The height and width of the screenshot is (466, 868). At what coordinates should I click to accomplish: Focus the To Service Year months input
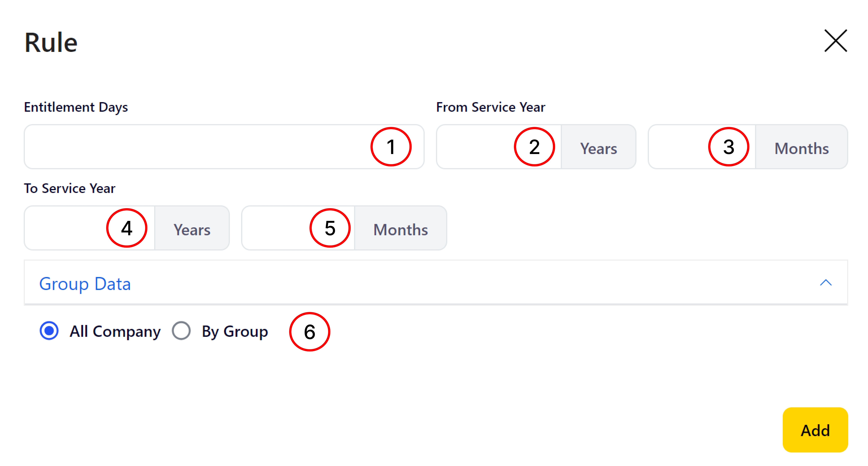298,228
